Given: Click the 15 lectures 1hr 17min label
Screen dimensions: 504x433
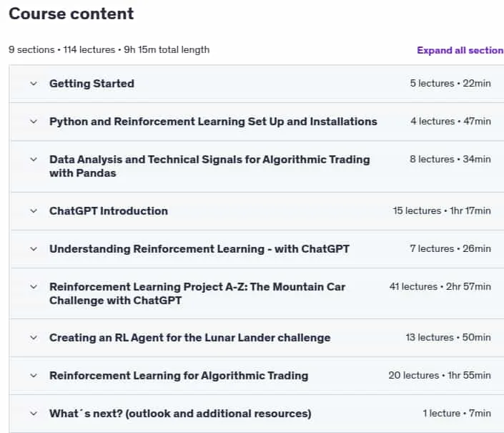Looking at the screenshot, I should click(x=442, y=210).
